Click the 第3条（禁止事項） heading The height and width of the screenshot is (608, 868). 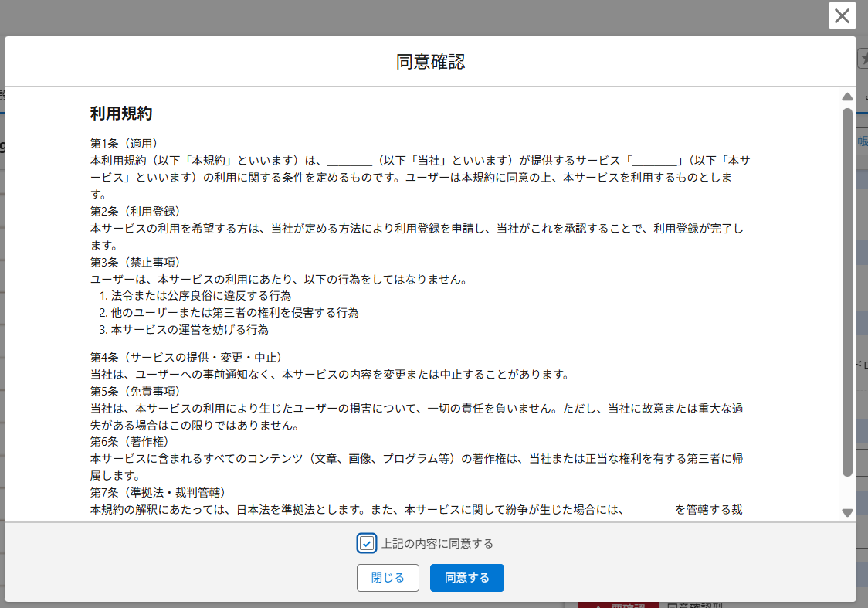pos(135,263)
